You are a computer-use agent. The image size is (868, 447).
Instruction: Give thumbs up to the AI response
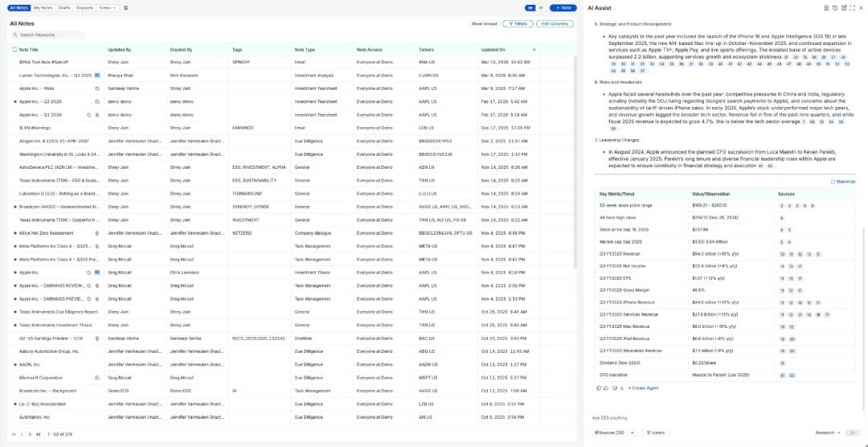tap(606, 388)
